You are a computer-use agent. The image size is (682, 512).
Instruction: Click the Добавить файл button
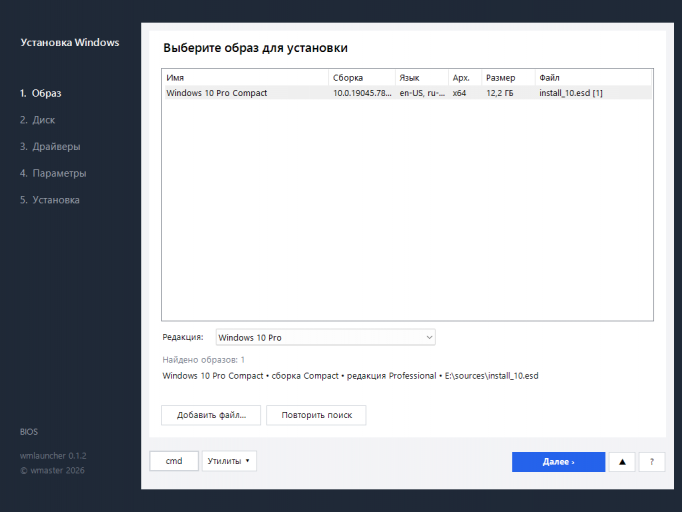click(211, 415)
